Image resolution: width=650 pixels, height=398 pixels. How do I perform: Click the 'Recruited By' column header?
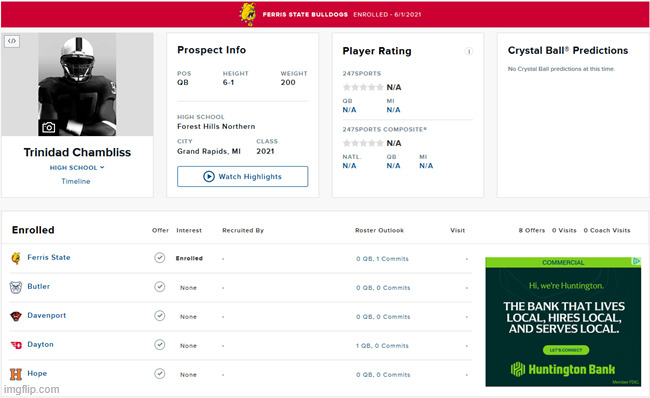coord(243,231)
